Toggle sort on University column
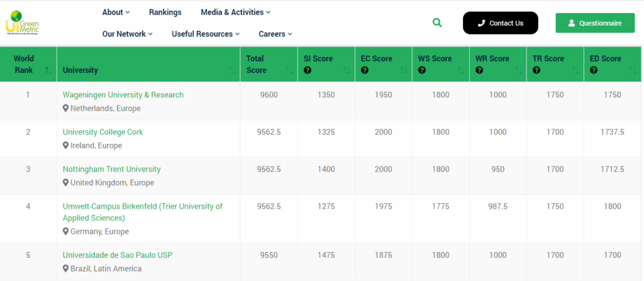The width and height of the screenshot is (644, 281). click(233, 70)
